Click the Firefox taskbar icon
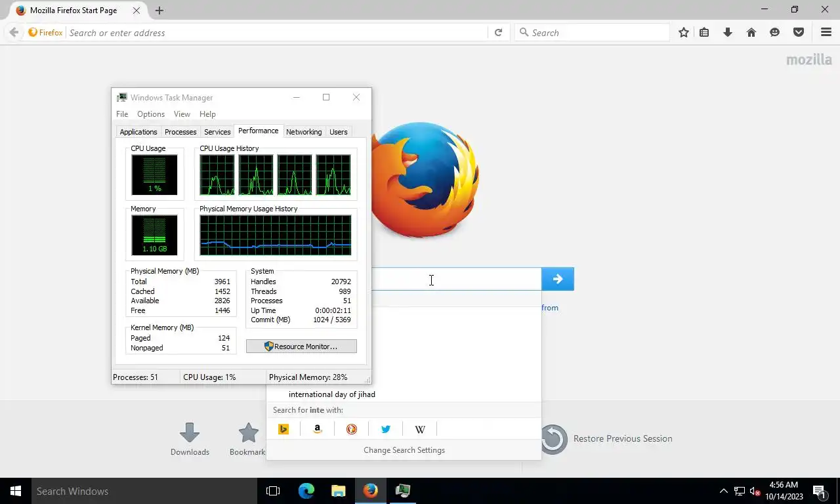The image size is (840, 504). 371,491
